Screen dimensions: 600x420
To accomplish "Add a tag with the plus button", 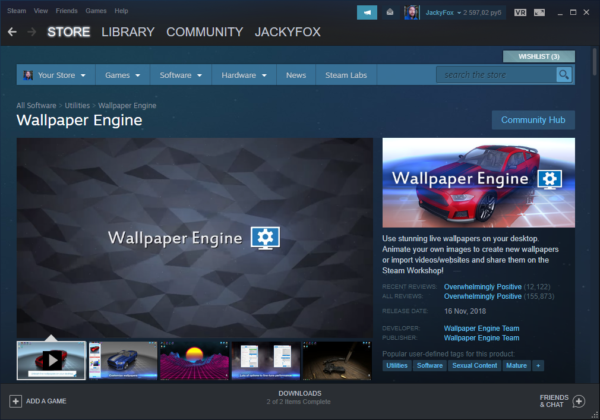I will 538,366.
